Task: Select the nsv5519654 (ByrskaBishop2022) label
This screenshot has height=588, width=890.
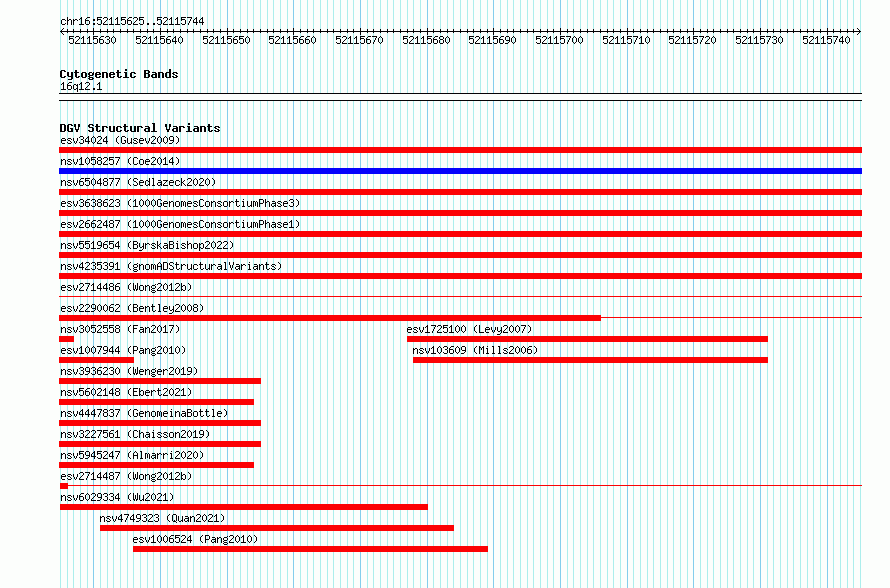Action: [x=147, y=245]
